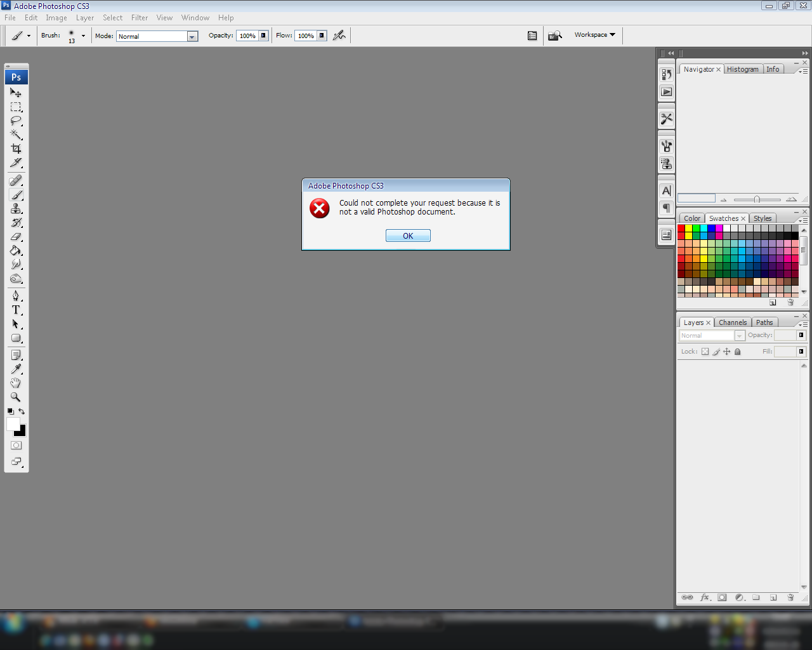Toggle the airbrush option in options bar

pos(339,36)
